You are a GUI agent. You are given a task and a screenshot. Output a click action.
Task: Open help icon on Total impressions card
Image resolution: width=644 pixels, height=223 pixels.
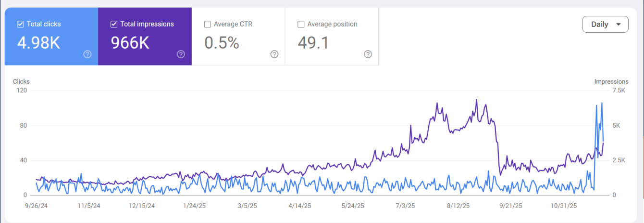click(x=181, y=54)
